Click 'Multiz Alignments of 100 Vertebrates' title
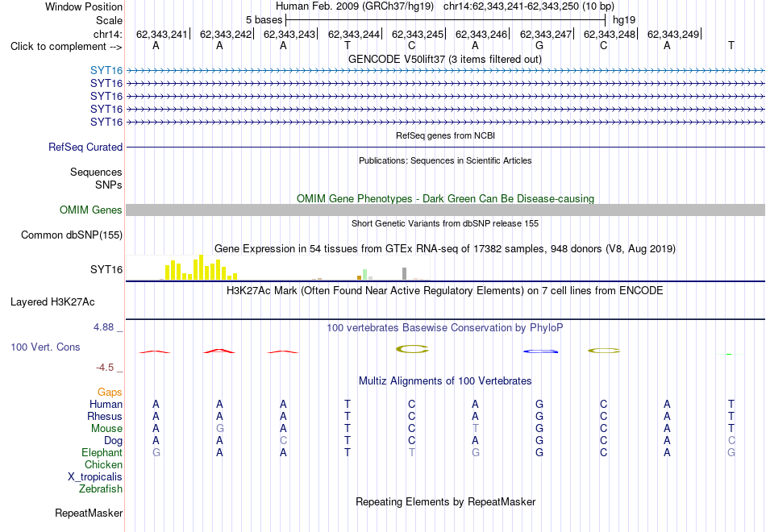The image size is (766, 532). click(445, 381)
